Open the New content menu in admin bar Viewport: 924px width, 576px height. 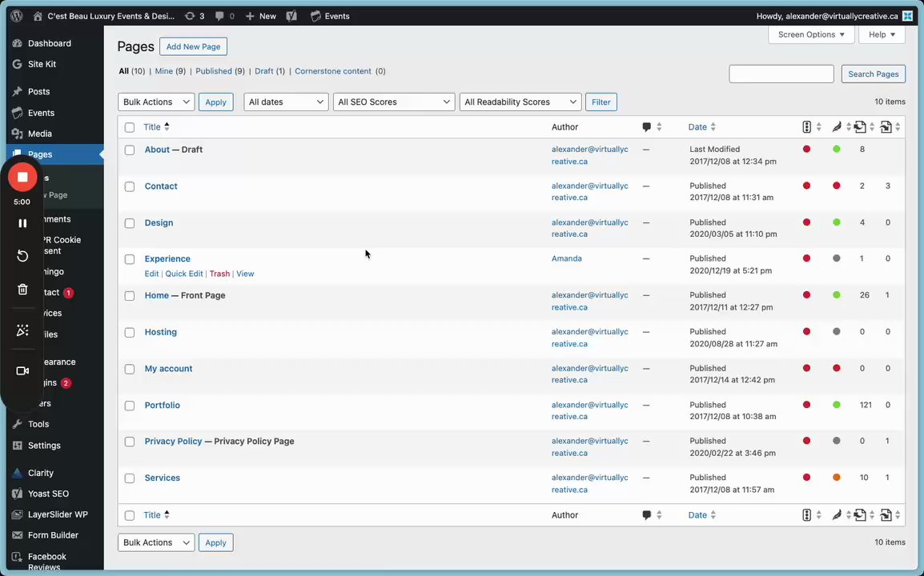coord(260,16)
